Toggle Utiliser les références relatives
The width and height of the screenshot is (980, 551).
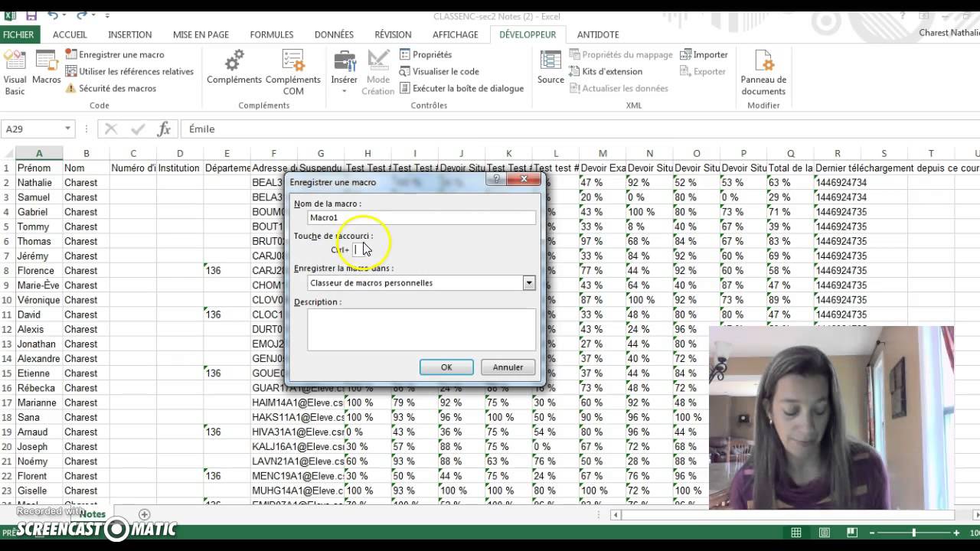pyautogui.click(x=129, y=71)
